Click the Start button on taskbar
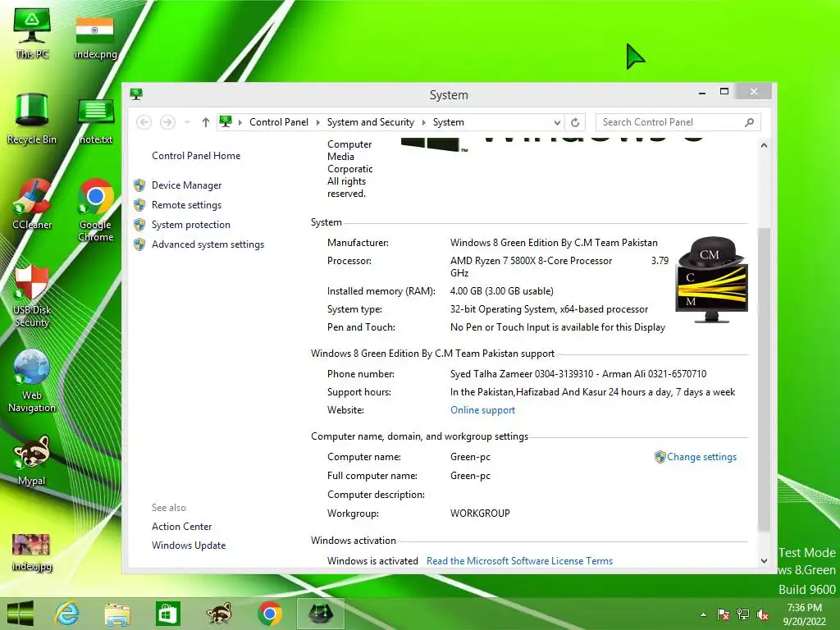 click(20, 614)
